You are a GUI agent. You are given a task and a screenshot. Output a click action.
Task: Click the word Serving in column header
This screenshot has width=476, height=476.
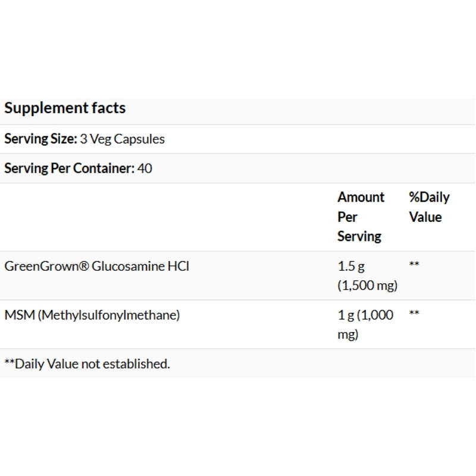359,236
